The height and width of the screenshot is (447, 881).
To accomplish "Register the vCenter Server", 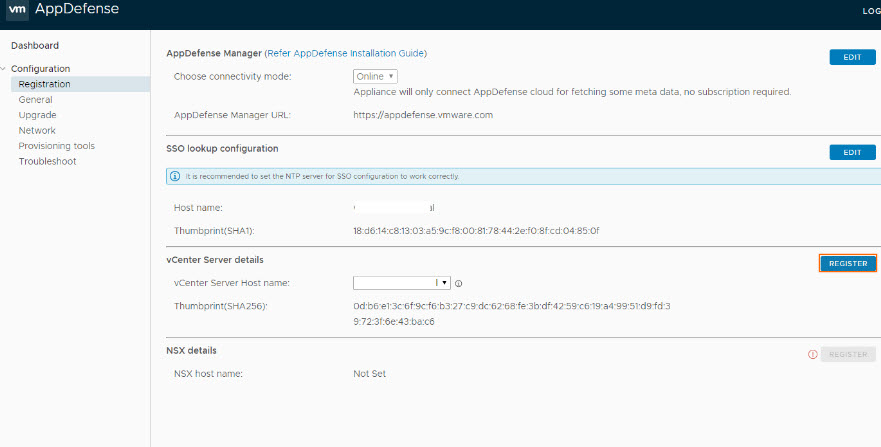I will (847, 263).
